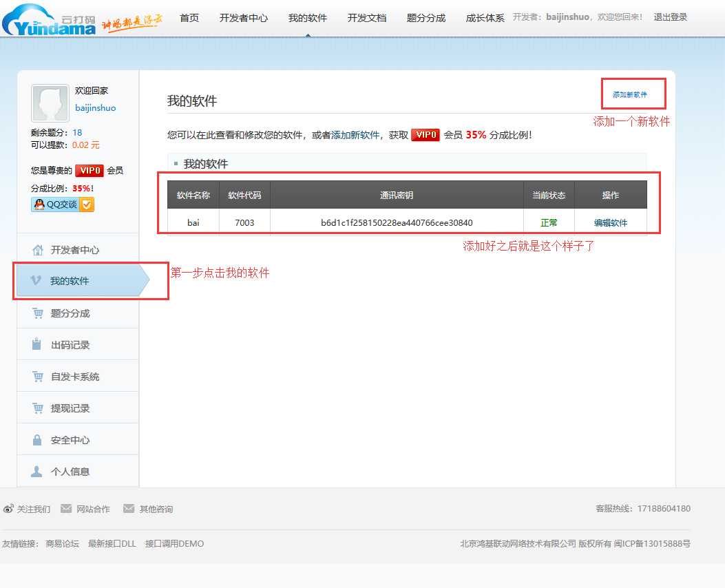Click the cart icon beside 提现记录
Viewport: 725px width, 588px height.
pos(38,408)
